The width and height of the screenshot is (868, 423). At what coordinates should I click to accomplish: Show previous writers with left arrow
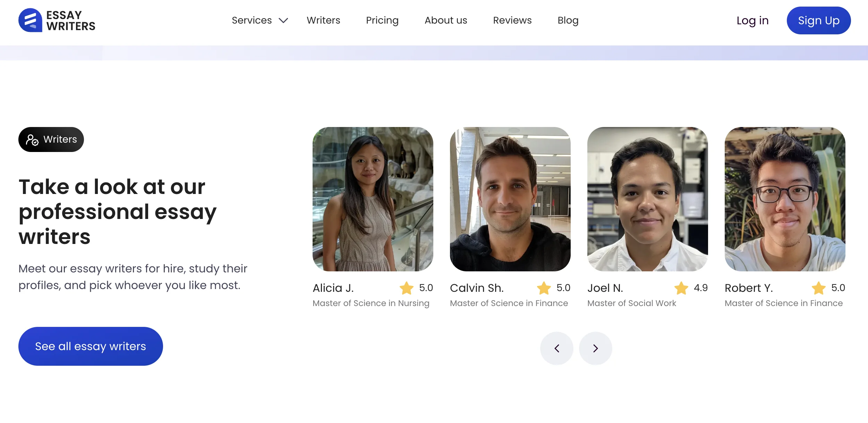pyautogui.click(x=556, y=348)
